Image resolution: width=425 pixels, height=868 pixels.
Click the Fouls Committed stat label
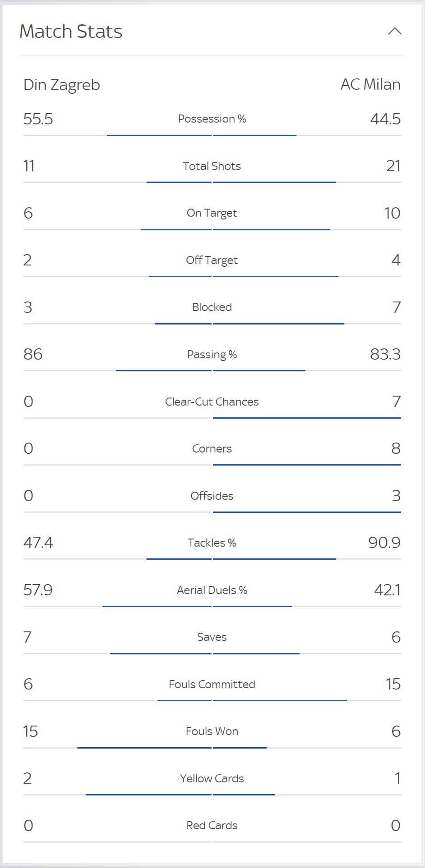pos(212,684)
